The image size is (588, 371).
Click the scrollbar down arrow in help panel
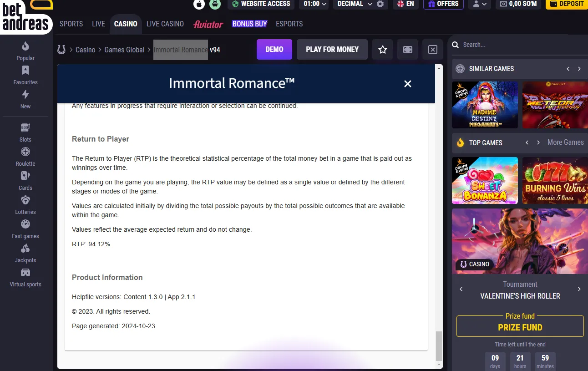click(439, 365)
